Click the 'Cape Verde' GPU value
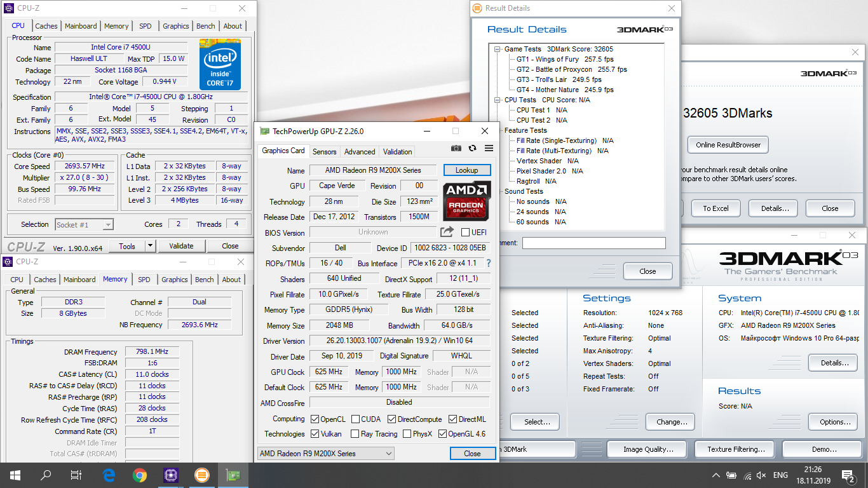This screenshot has height=488, width=868. point(337,186)
